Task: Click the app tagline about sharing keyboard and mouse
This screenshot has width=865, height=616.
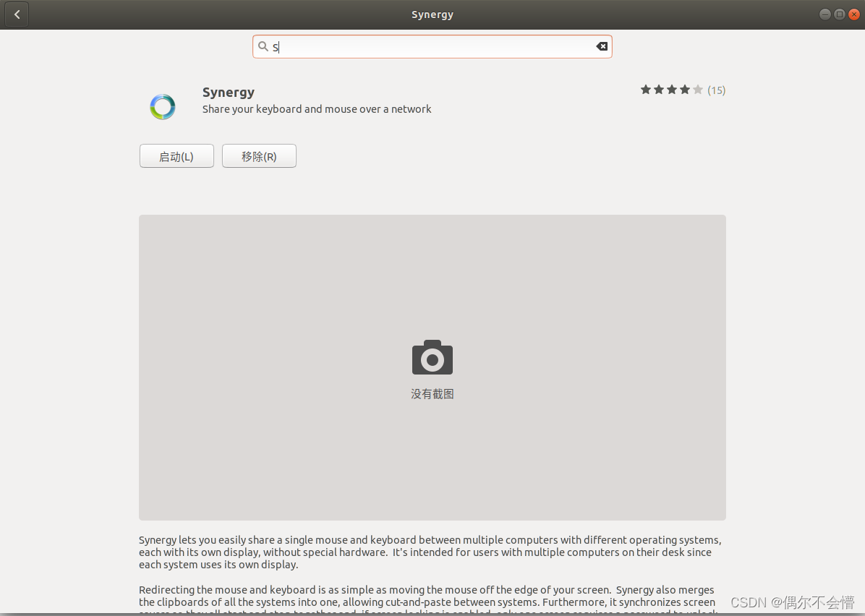Action: 316,109
